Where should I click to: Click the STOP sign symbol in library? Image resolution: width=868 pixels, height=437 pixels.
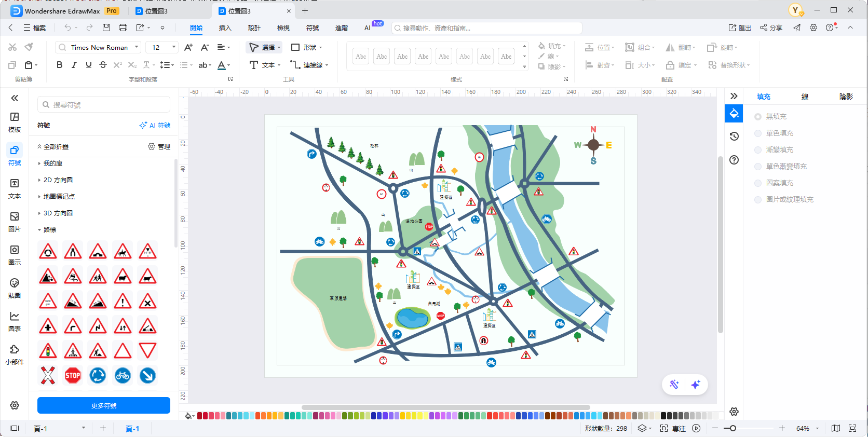73,375
